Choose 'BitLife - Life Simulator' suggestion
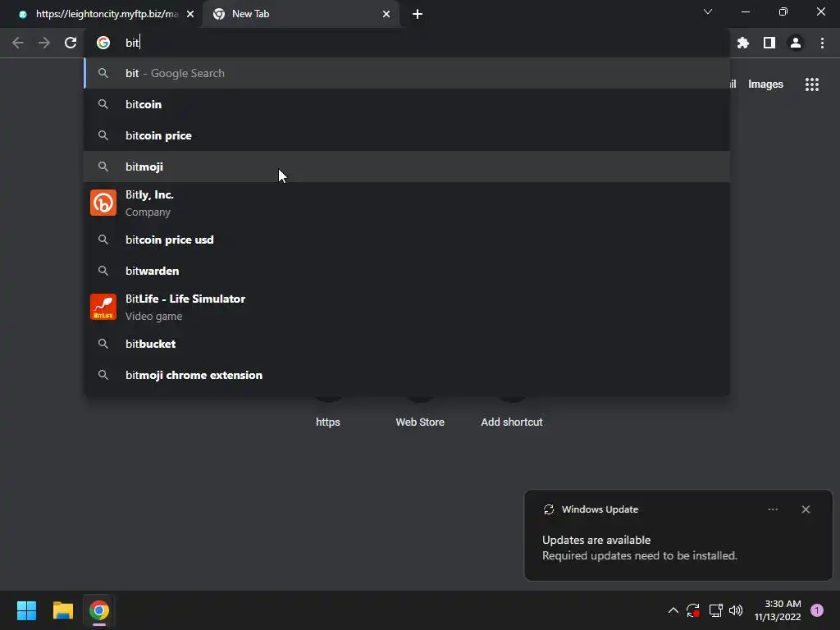 (x=407, y=307)
